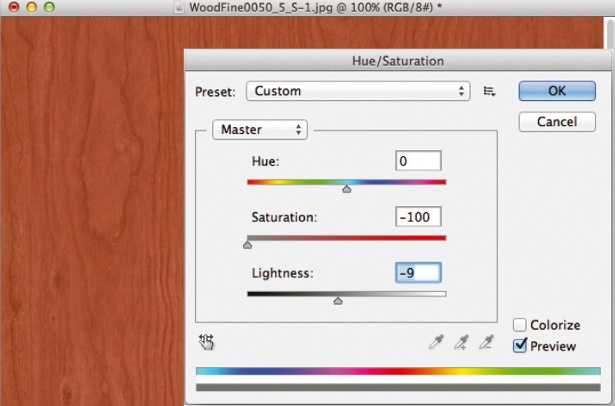This screenshot has height=406, width=615.
Task: Open the Preset Custom dropdown
Action: pyautogui.click(x=358, y=91)
